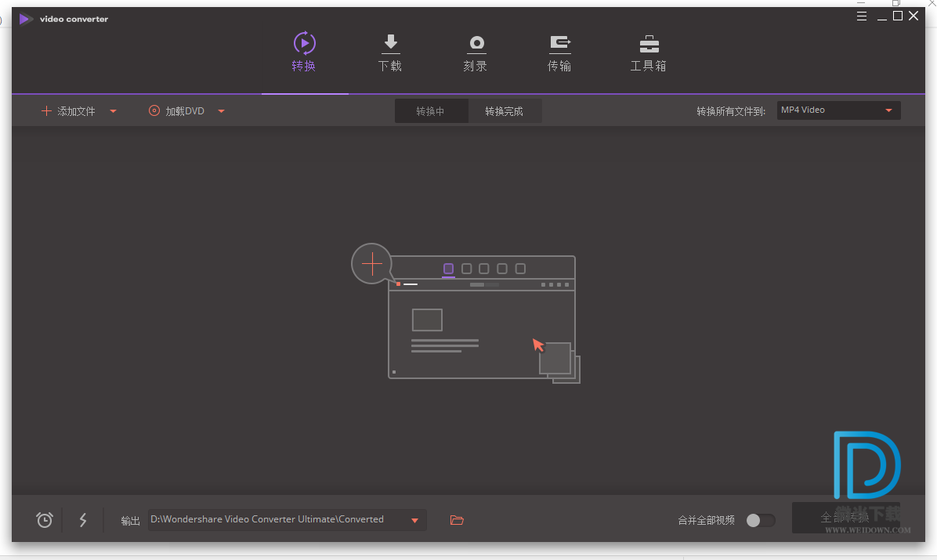Click the output path field
The image size is (937, 560).
[x=287, y=519]
